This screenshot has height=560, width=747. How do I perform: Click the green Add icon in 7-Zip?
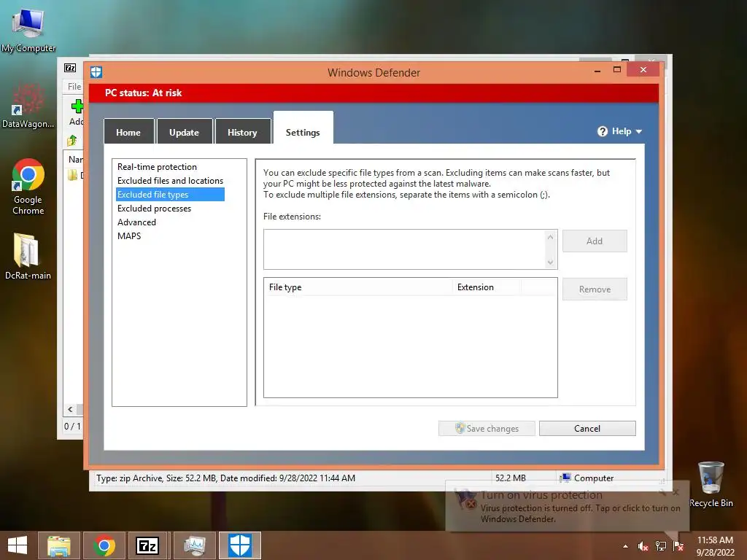77,106
